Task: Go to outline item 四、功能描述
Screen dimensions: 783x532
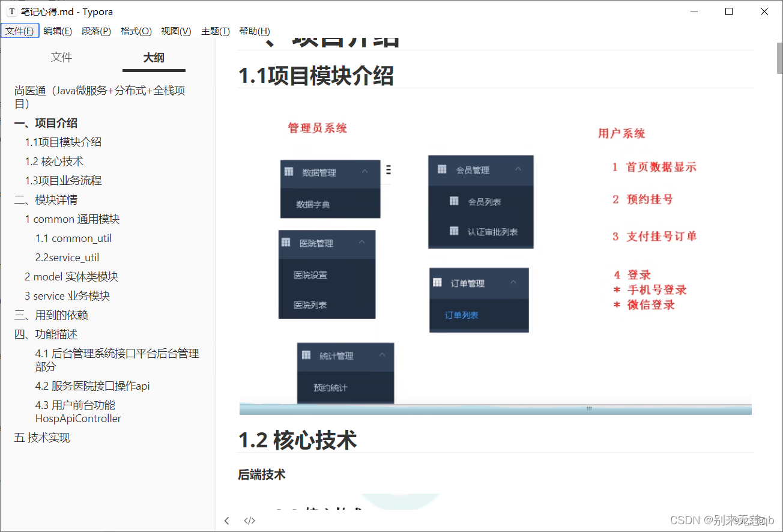Action: point(46,334)
